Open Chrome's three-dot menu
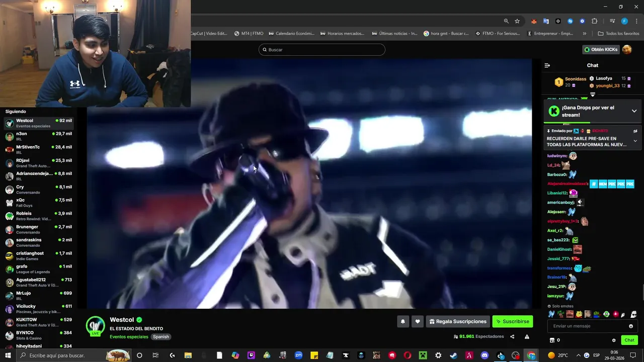Viewport: 644px width, 362px height. click(636, 21)
